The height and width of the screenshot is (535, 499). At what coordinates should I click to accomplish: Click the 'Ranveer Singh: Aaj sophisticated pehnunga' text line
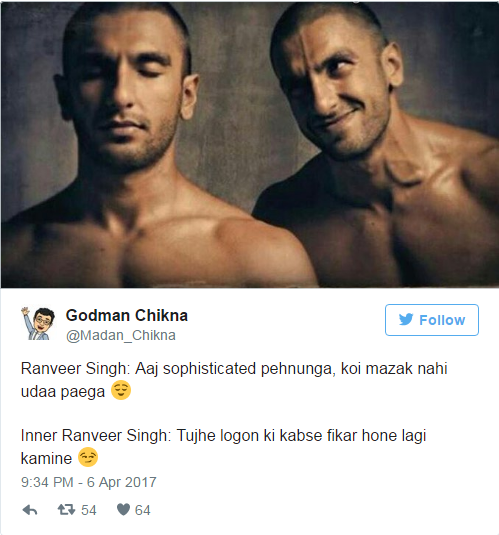(x=234, y=369)
